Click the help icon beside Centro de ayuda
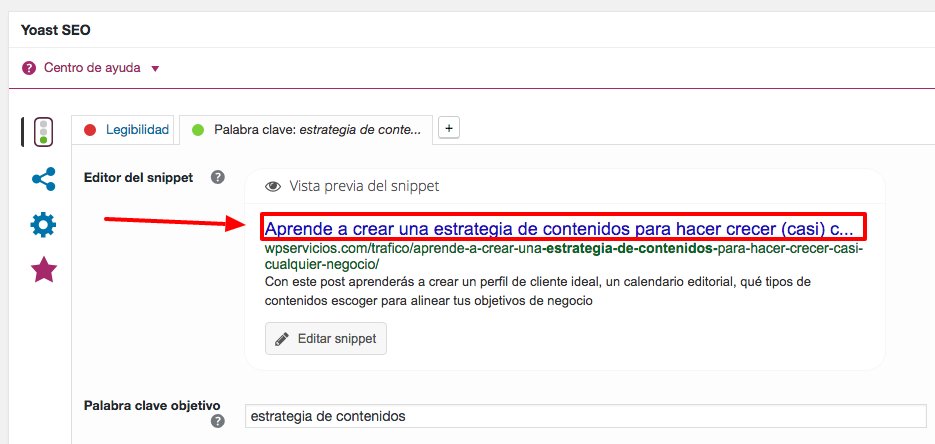This screenshot has width=935, height=444. pyautogui.click(x=29, y=68)
